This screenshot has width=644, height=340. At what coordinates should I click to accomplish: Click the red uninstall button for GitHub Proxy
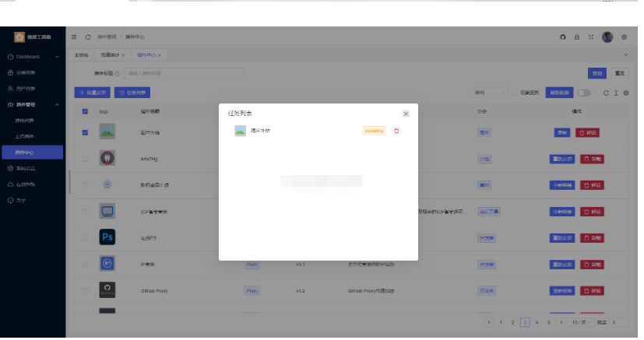pos(591,290)
